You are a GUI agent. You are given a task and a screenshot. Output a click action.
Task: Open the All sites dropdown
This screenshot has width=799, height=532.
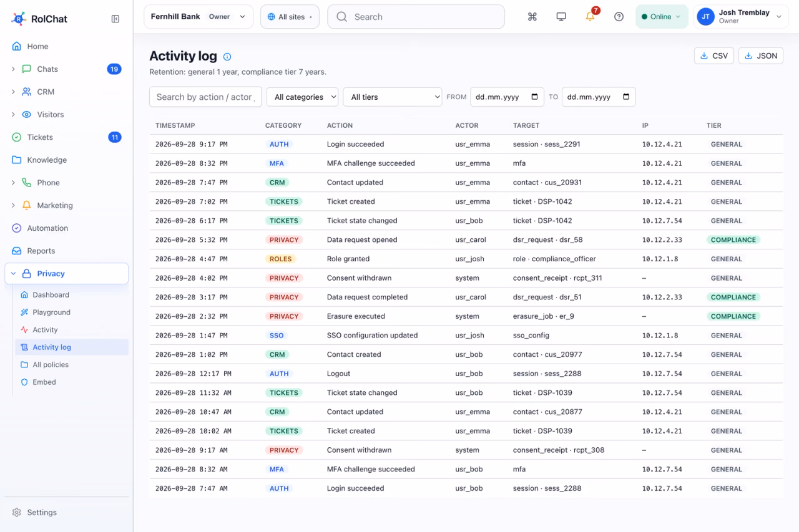click(x=290, y=17)
